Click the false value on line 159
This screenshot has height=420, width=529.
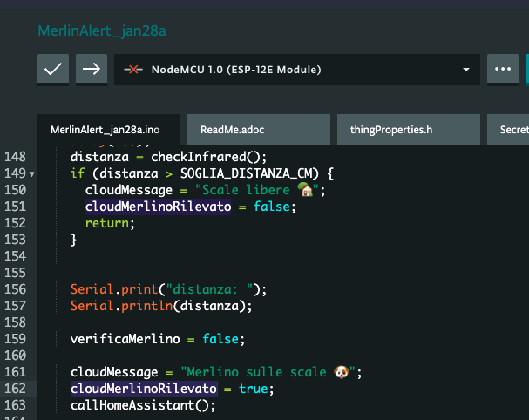coord(220,339)
